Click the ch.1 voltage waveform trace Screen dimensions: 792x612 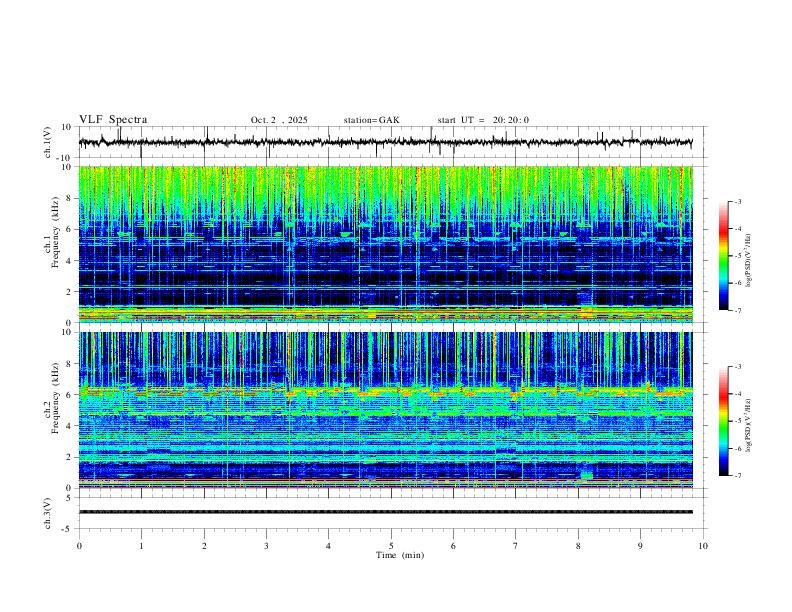pyautogui.click(x=385, y=142)
